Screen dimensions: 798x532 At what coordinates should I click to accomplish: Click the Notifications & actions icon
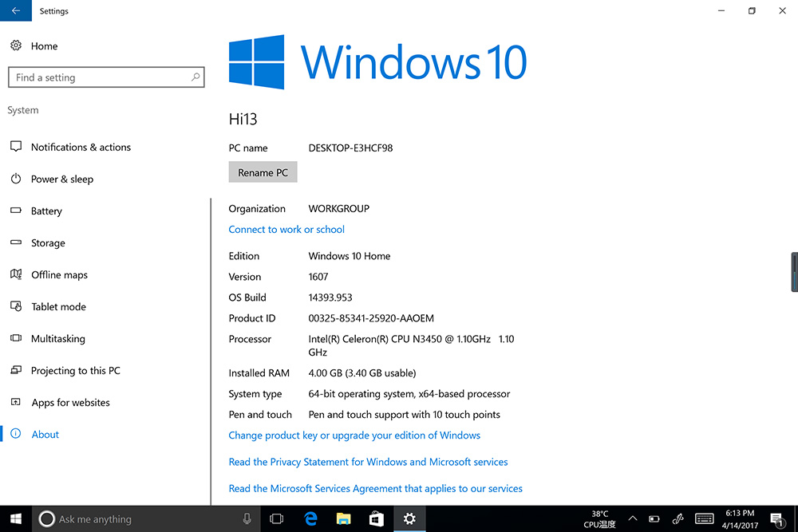[x=16, y=147]
